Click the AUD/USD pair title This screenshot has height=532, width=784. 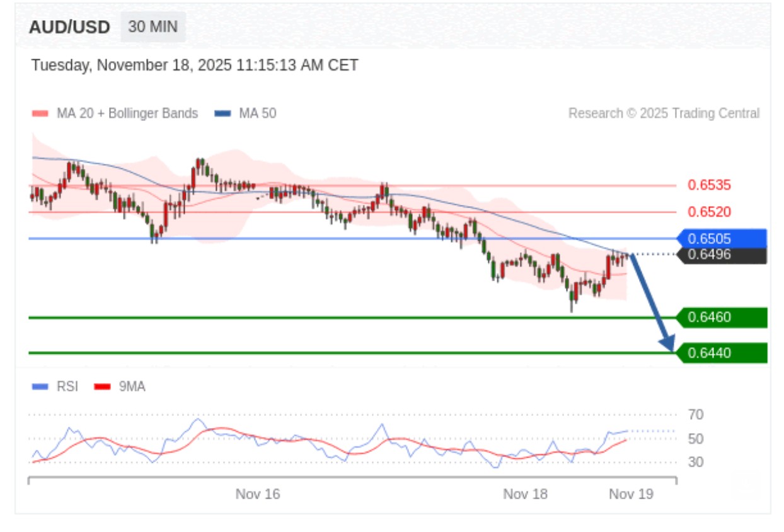(69, 28)
